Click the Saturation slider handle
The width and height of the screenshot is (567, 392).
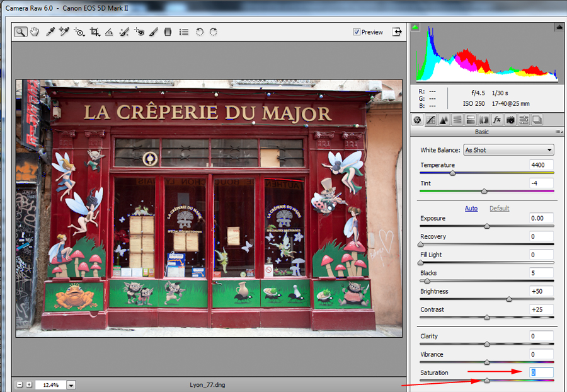click(487, 381)
